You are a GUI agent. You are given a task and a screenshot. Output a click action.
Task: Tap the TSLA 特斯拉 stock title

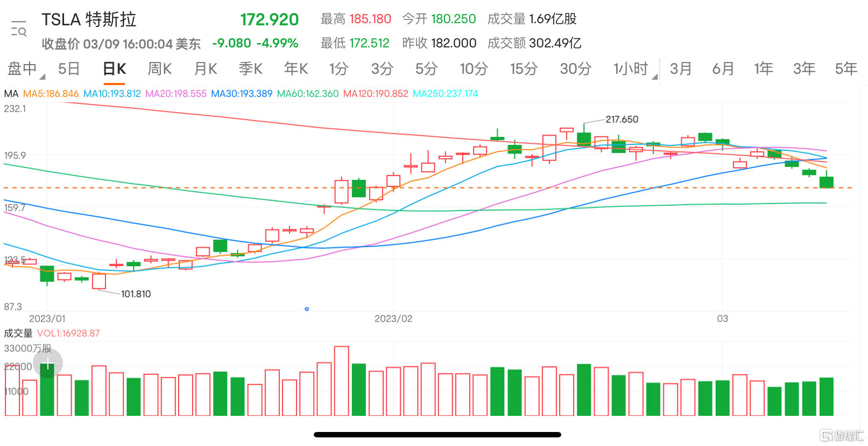pyautogui.click(x=89, y=20)
